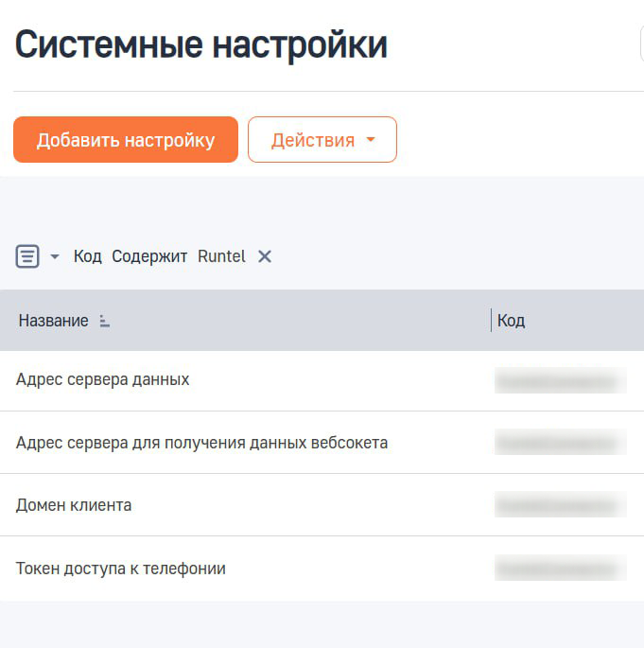This screenshot has width=644, height=648.
Task: Click the divider before "Код" column
Action: (491, 321)
